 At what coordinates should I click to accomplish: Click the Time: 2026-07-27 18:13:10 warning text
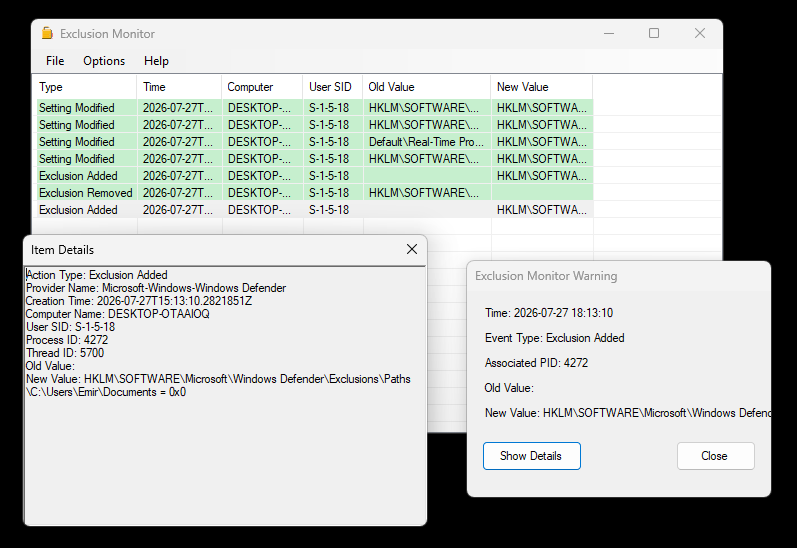pyautogui.click(x=549, y=313)
